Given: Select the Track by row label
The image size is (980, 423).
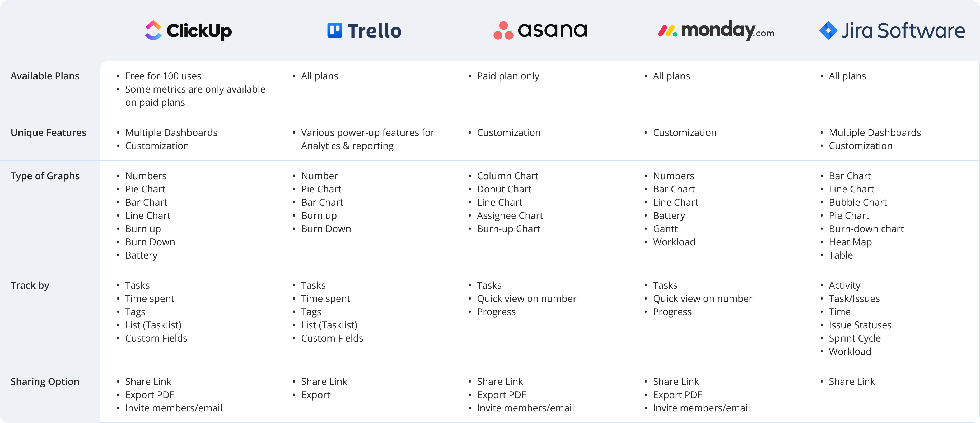Looking at the screenshot, I should (x=30, y=286).
